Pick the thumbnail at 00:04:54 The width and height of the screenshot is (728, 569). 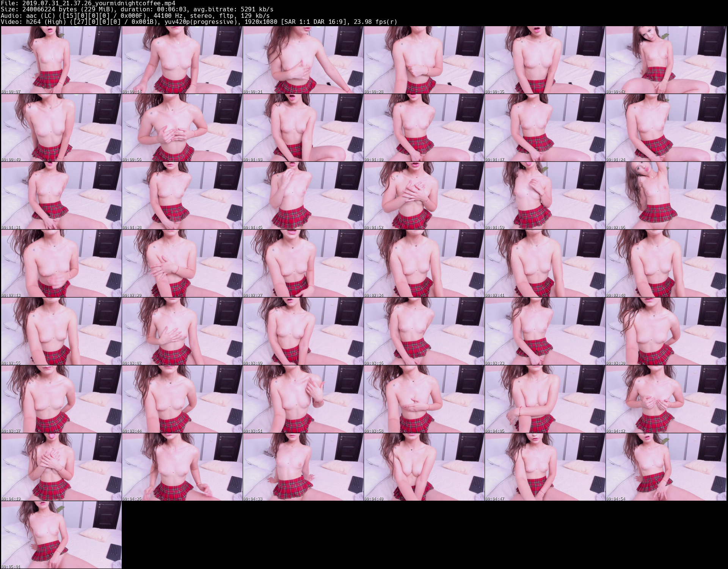tap(666, 467)
